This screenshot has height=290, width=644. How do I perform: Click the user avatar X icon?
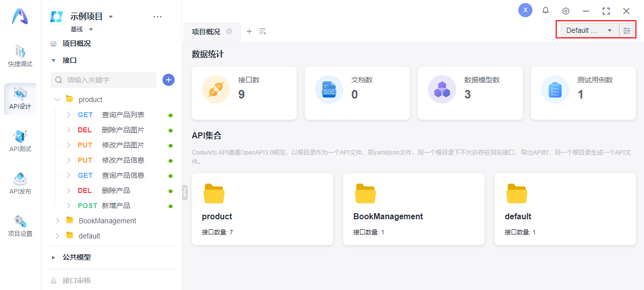pos(525,10)
